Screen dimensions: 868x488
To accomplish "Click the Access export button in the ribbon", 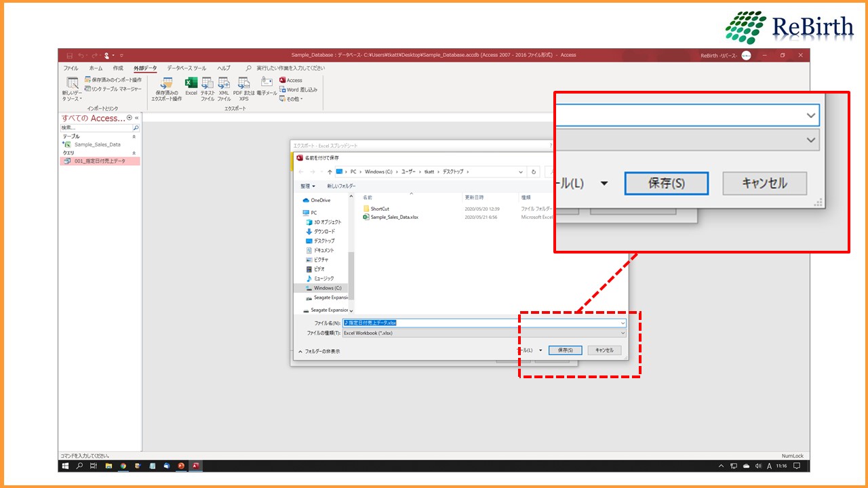I will 291,80.
